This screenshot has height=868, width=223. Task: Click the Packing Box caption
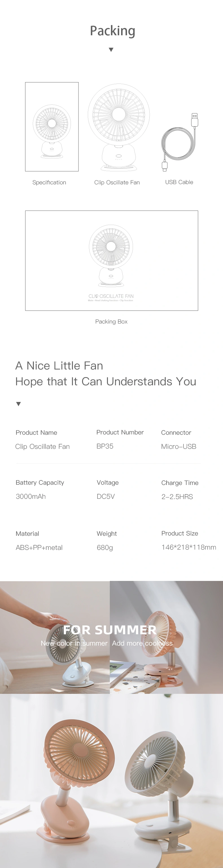pos(111,322)
